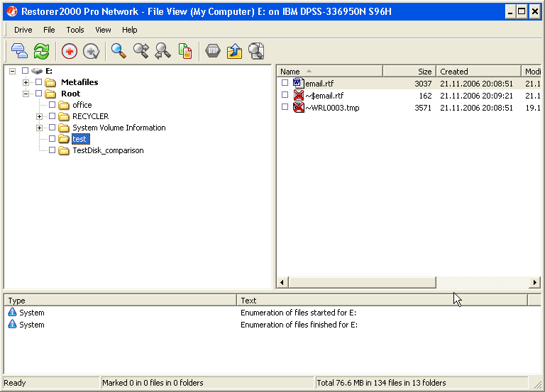Screen dimensions: 545x392
Task: Click the file mask documents icon
Action: [x=185, y=51]
